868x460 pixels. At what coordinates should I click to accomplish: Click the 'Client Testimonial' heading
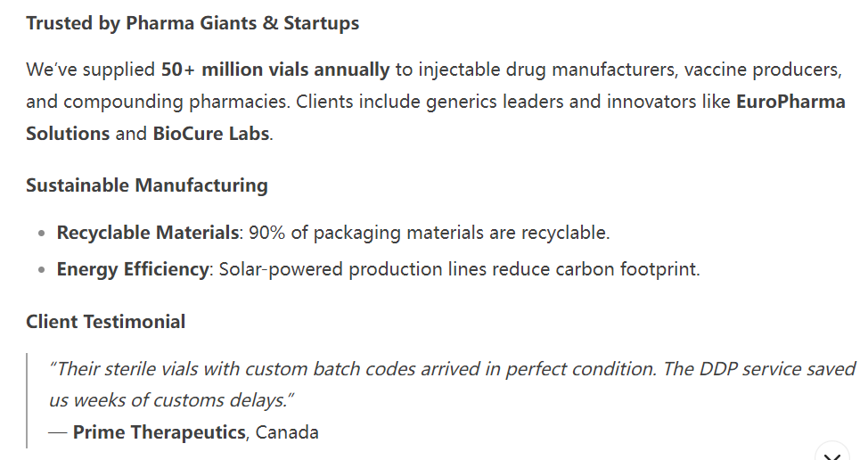(x=106, y=322)
